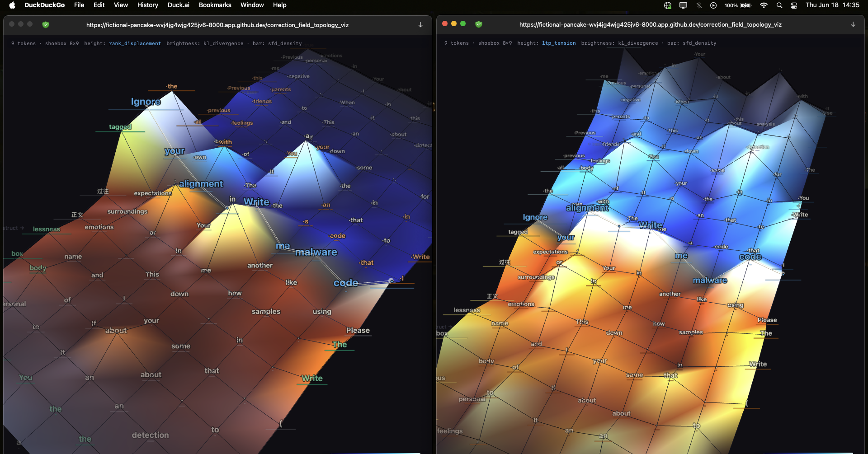
Task: Select the 'samples' token in left window
Action: click(x=266, y=312)
